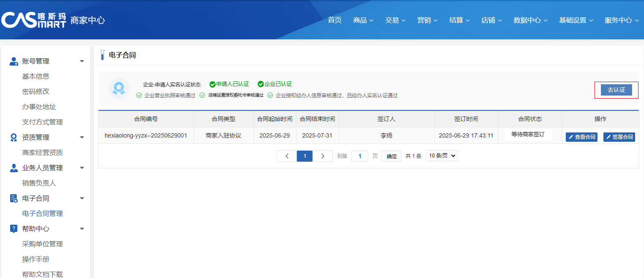Screen dimensions: 644x278
Task: Open the 首页 menu item
Action: click(x=334, y=20)
